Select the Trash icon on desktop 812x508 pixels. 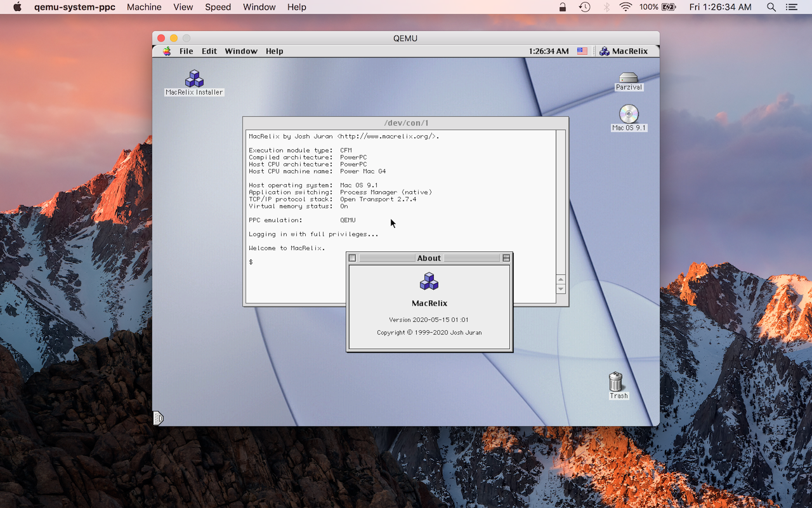(x=615, y=382)
